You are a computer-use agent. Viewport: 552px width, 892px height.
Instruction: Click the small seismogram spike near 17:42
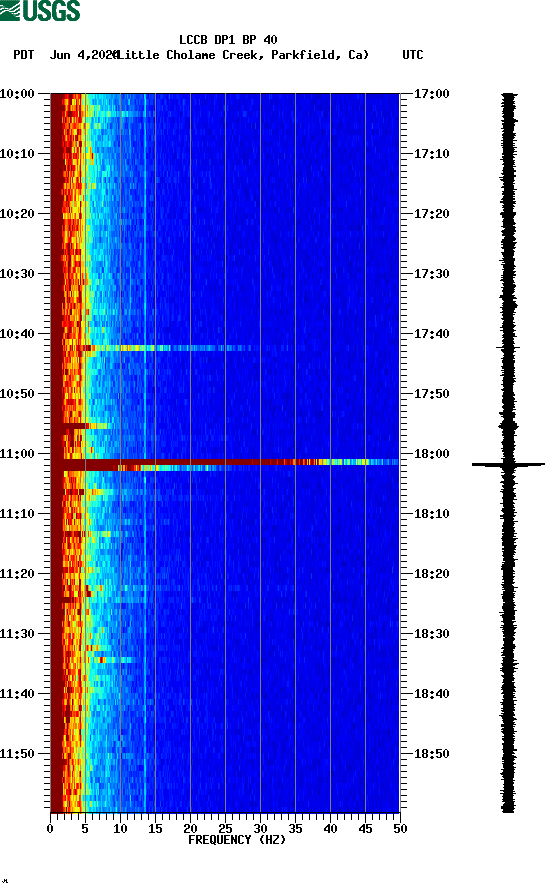coord(508,347)
